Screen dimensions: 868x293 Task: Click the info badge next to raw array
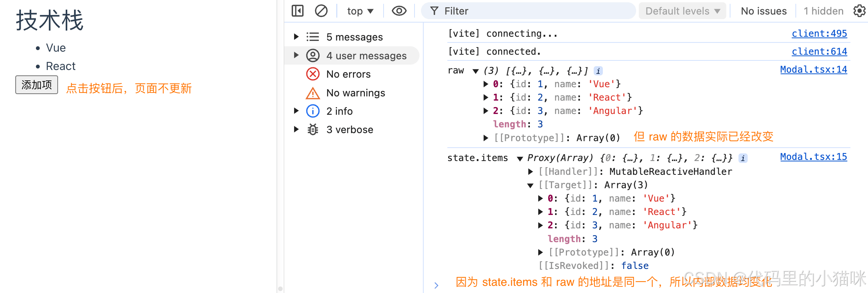coord(598,71)
